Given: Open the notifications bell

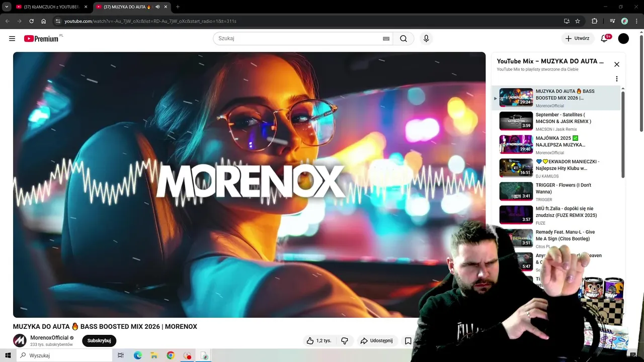Looking at the screenshot, I should coord(605,38).
